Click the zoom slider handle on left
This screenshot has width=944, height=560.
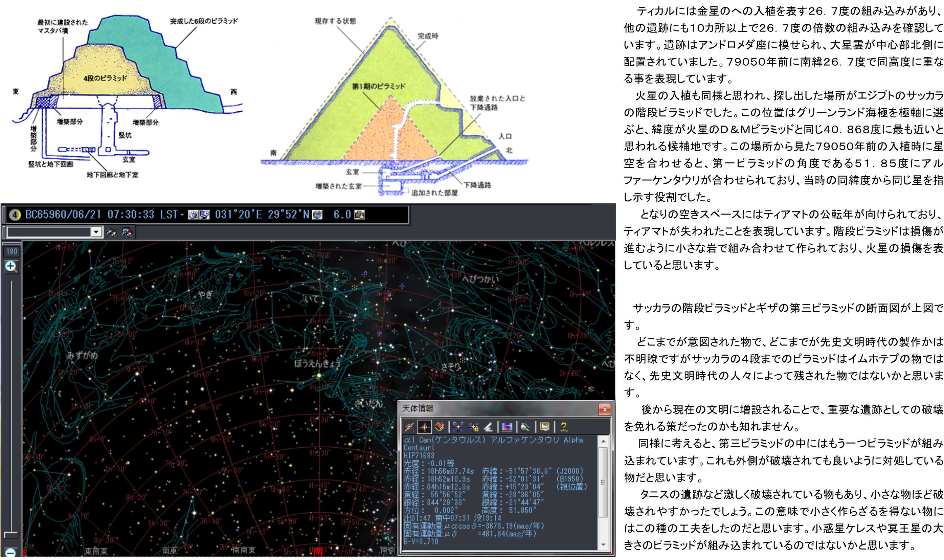click(x=10, y=536)
